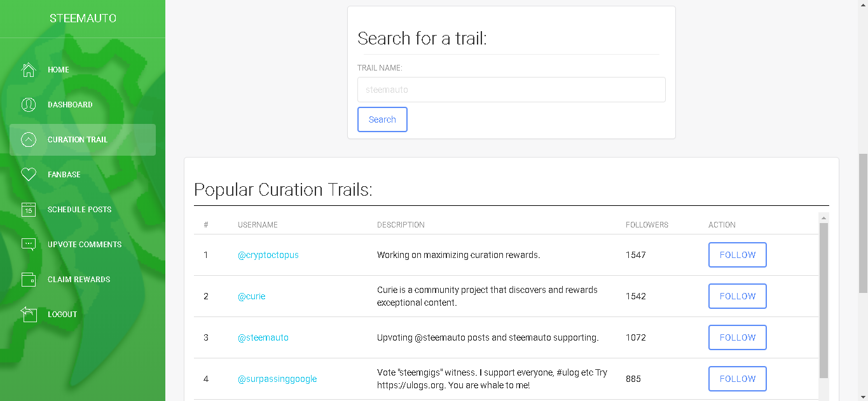Follow the @cryptoctopus curation trail
This screenshot has height=401, width=868.
737,255
